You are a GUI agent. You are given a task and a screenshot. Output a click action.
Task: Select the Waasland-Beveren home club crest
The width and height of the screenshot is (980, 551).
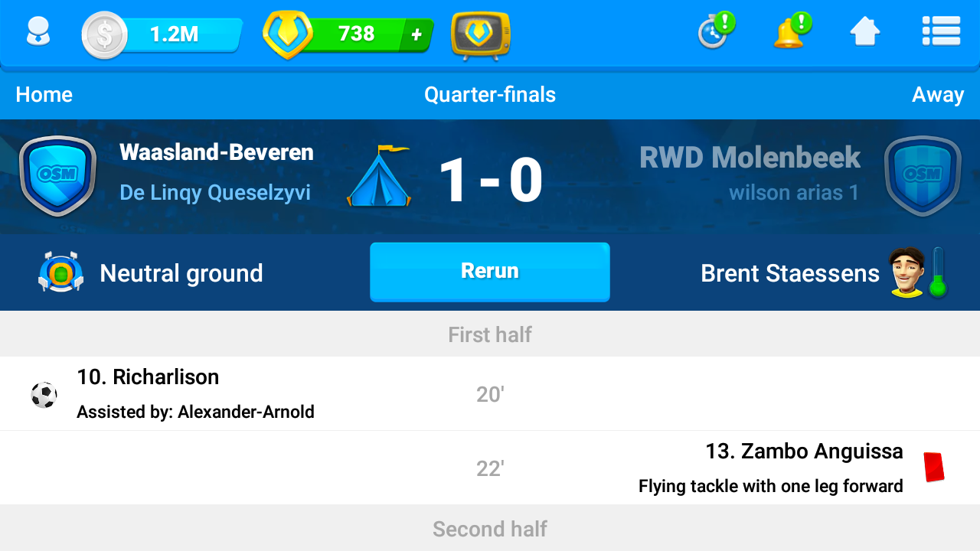[57, 176]
